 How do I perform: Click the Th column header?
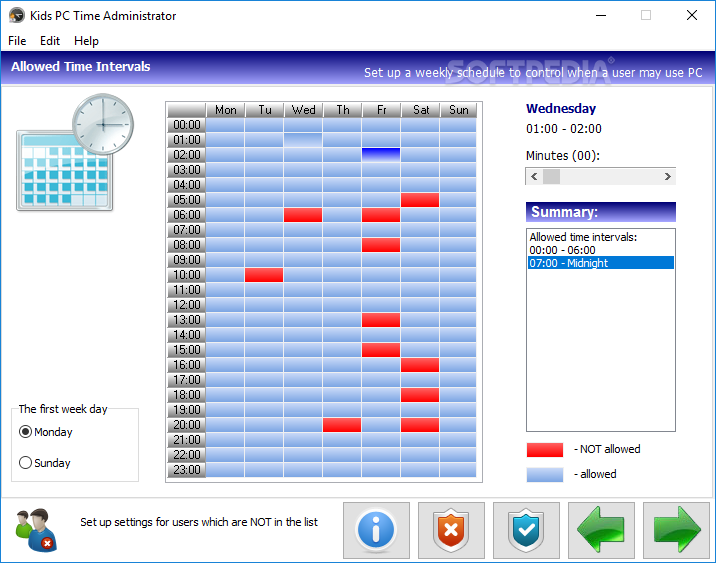coord(343,110)
